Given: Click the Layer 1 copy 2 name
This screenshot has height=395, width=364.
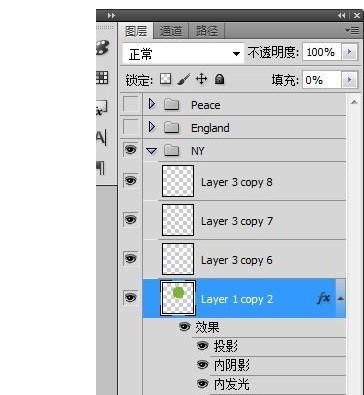Looking at the screenshot, I should pos(237,299).
